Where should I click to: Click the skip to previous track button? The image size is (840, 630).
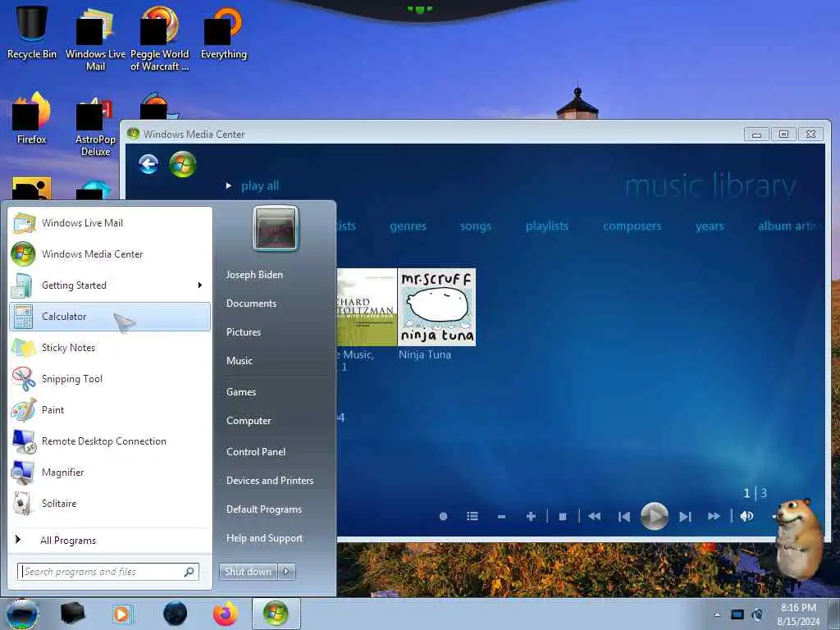tap(624, 517)
